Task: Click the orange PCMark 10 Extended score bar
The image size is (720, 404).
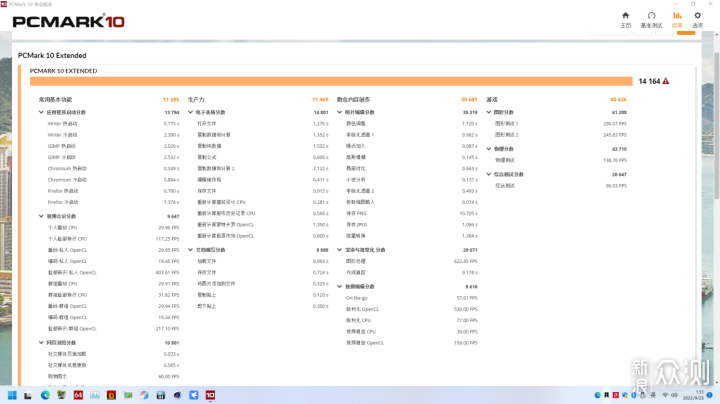Action: point(331,81)
